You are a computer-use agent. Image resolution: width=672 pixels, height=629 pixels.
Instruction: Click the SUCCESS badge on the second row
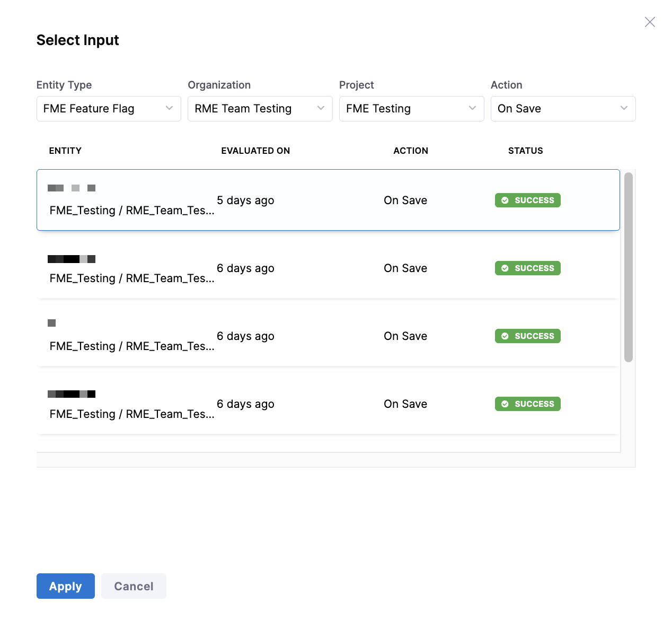[527, 268]
